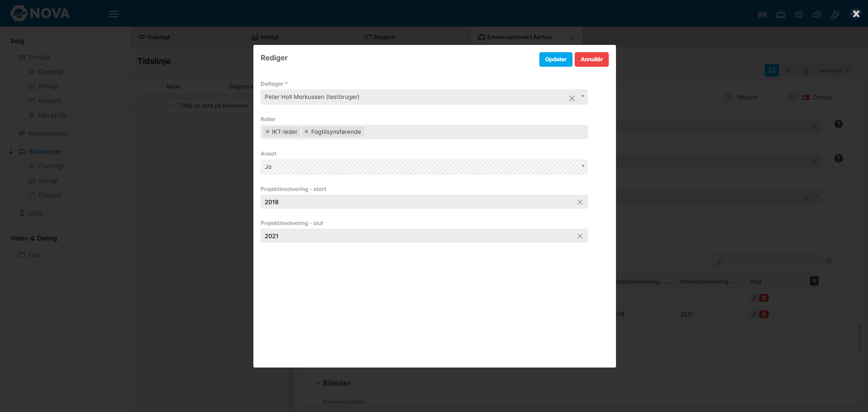Click the ID card icon in top bar

pos(762,15)
